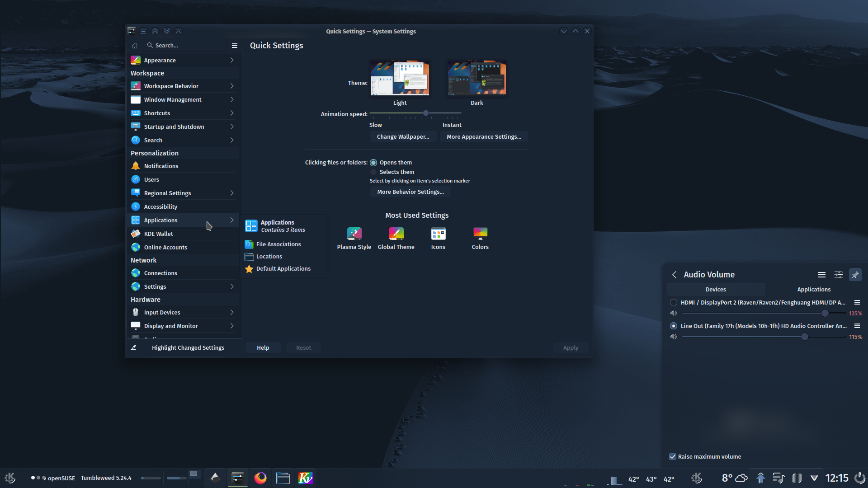Expand Window Management section
This screenshot has width=868, height=488.
(x=184, y=99)
